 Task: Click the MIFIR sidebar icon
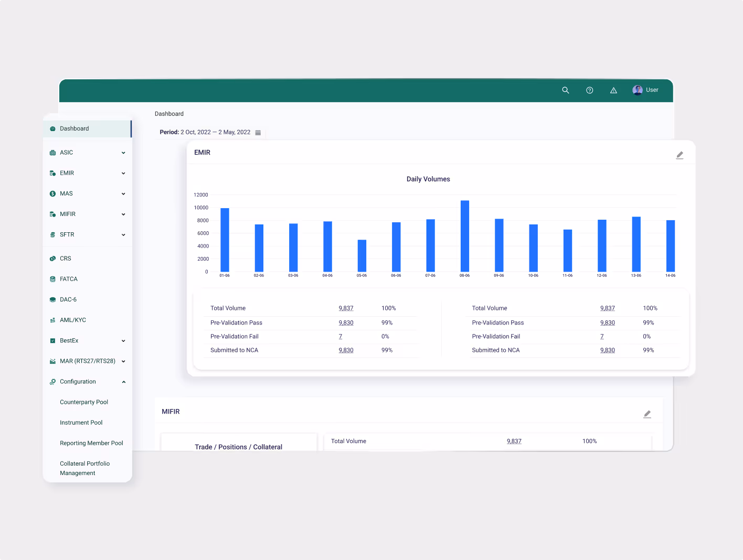point(52,214)
